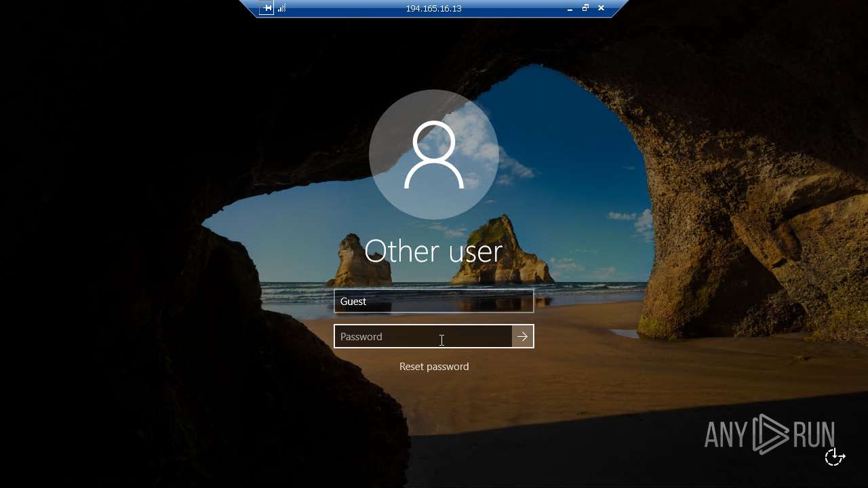868x488 pixels.
Task: Close the remote desktop connection
Action: 601,8
